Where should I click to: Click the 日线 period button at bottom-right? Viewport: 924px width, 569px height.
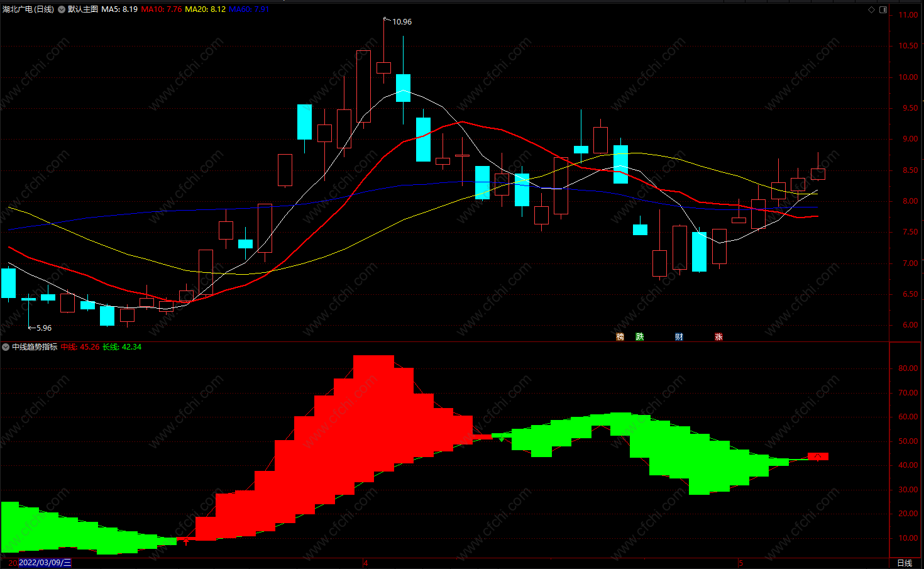(905, 563)
